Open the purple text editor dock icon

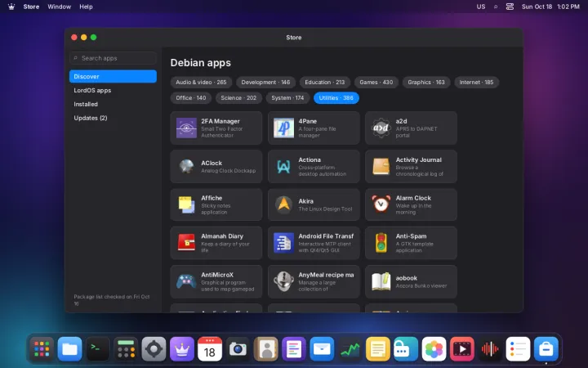pyautogui.click(x=294, y=349)
